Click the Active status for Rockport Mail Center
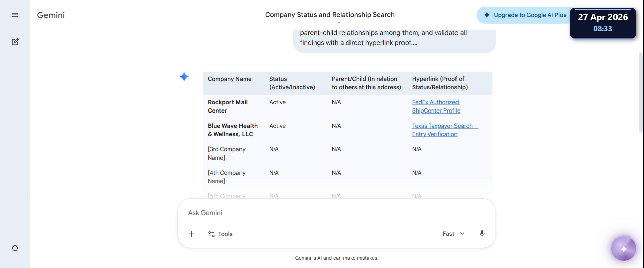The height and width of the screenshot is (268, 644). [x=277, y=102]
